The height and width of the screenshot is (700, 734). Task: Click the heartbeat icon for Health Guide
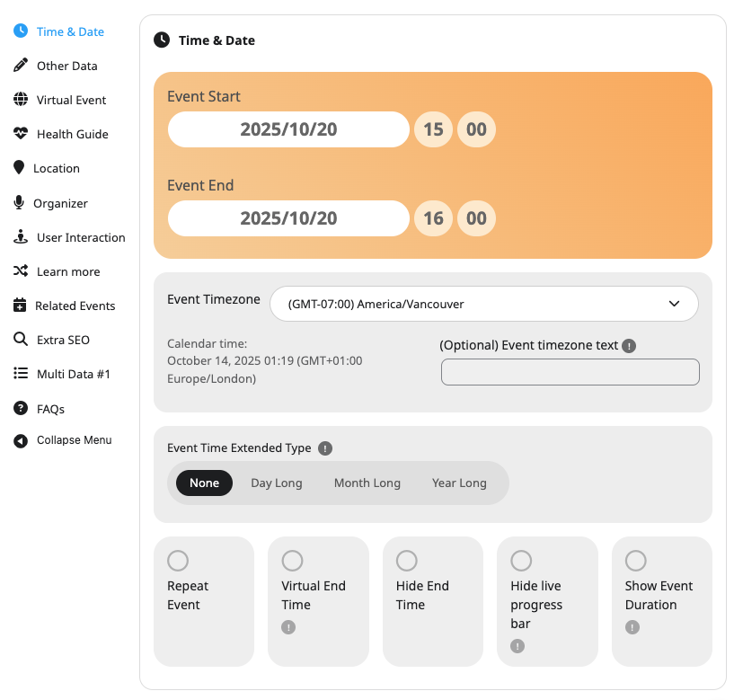[x=21, y=134]
